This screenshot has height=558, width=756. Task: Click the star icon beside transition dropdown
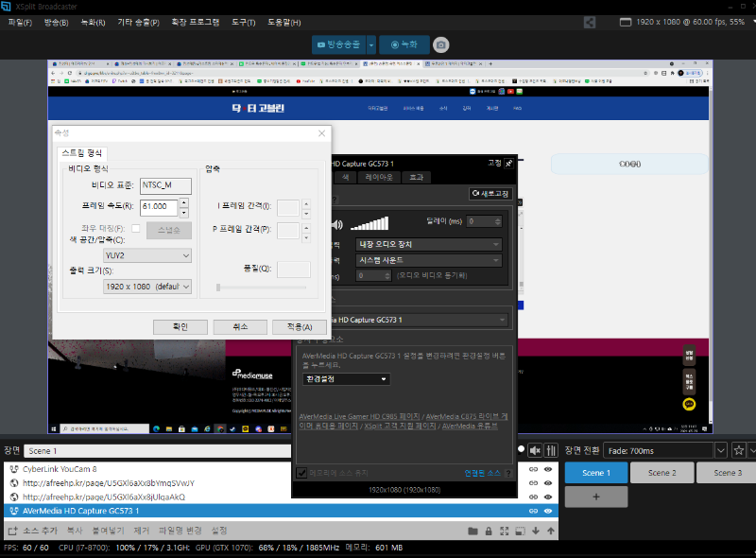(739, 450)
